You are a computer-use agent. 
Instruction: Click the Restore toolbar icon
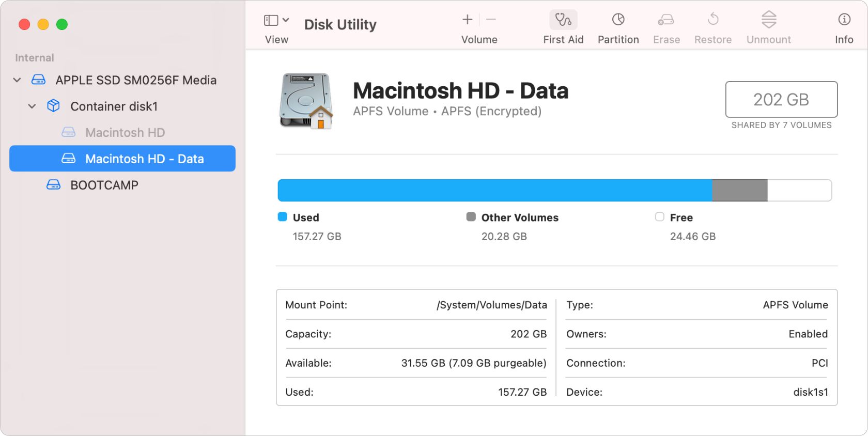712,21
